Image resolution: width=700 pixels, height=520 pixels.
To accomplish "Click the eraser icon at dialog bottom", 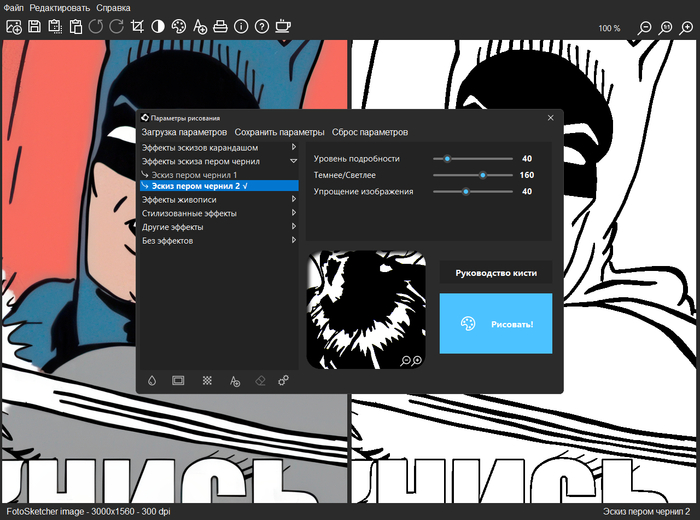I will coord(258,381).
